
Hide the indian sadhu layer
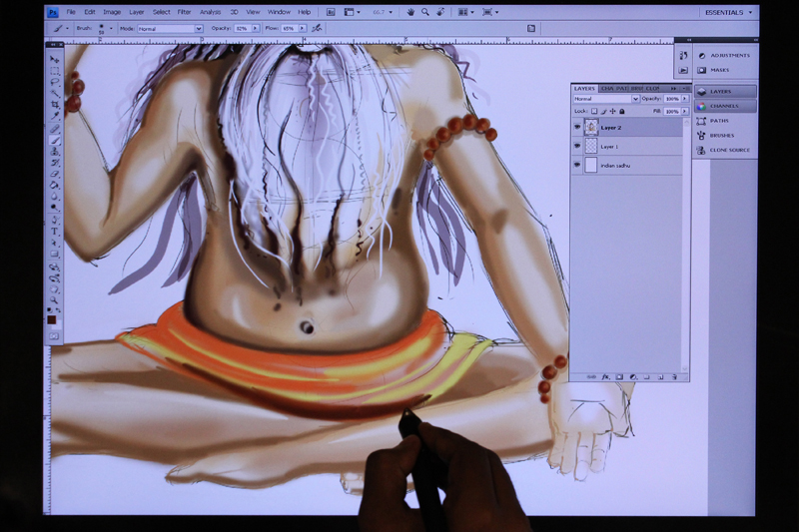[x=577, y=165]
